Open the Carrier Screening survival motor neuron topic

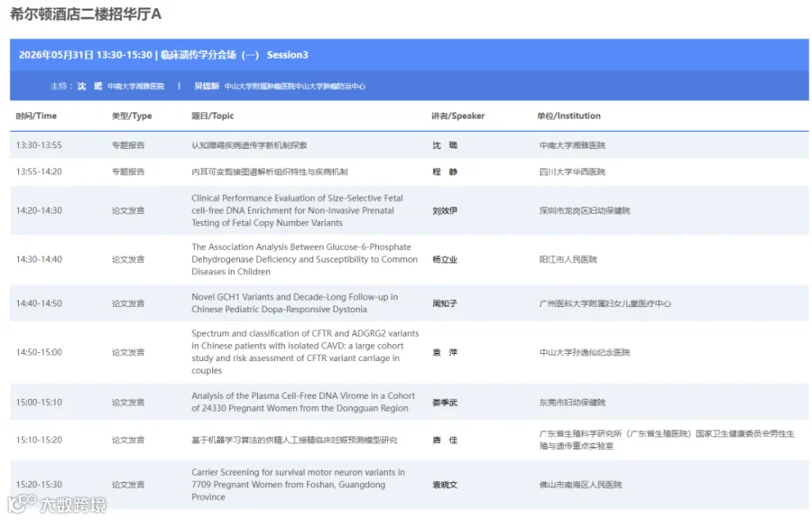pos(299,485)
